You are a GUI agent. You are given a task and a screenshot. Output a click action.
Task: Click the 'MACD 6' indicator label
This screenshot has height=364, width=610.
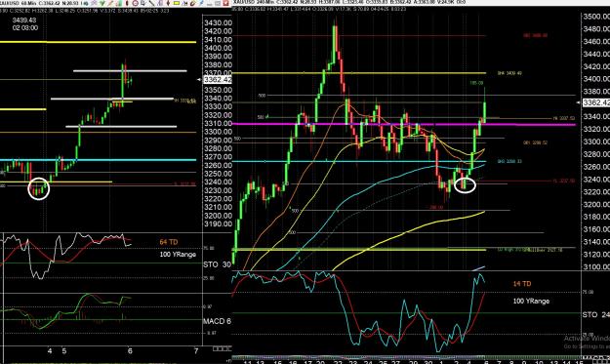(217, 321)
